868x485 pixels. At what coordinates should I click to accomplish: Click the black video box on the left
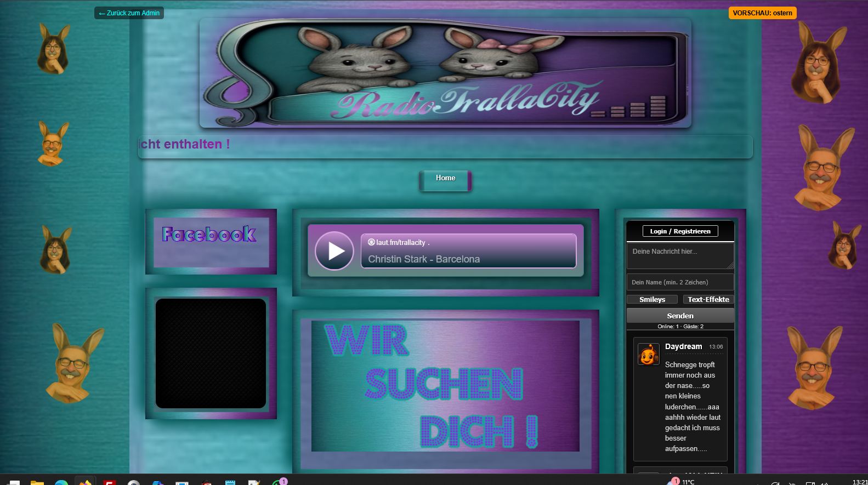[211, 353]
